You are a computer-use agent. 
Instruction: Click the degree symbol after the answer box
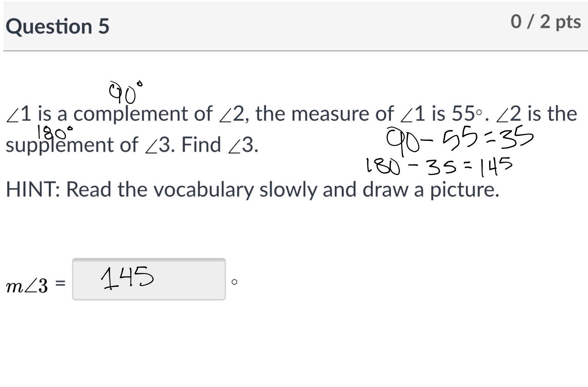pos(234,282)
